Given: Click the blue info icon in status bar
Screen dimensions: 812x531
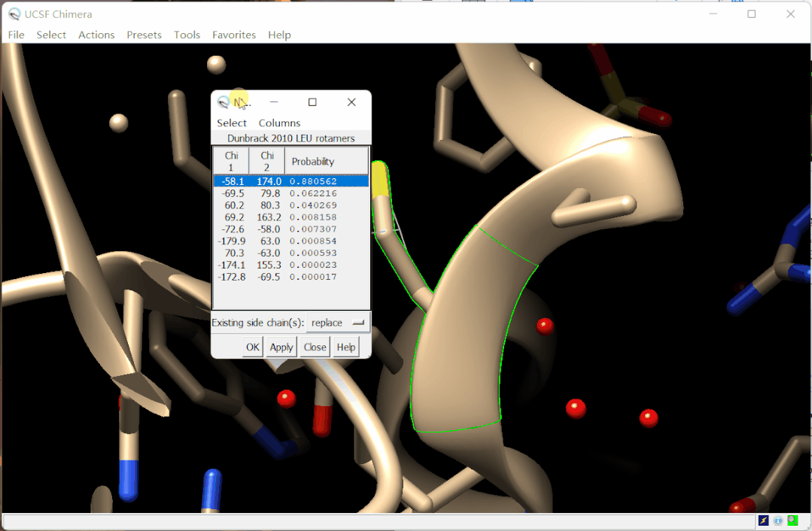Looking at the screenshot, I should click(x=778, y=520).
